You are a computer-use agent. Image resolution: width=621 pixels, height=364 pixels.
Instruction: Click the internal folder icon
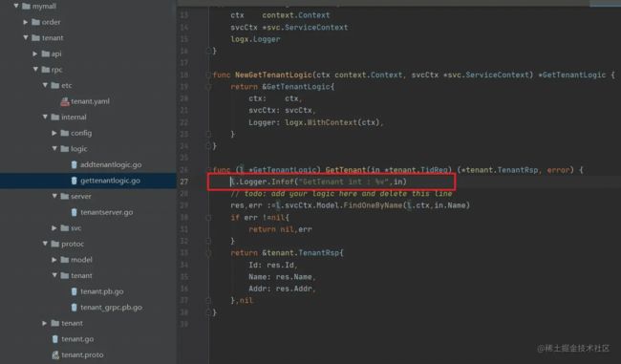click(55, 117)
